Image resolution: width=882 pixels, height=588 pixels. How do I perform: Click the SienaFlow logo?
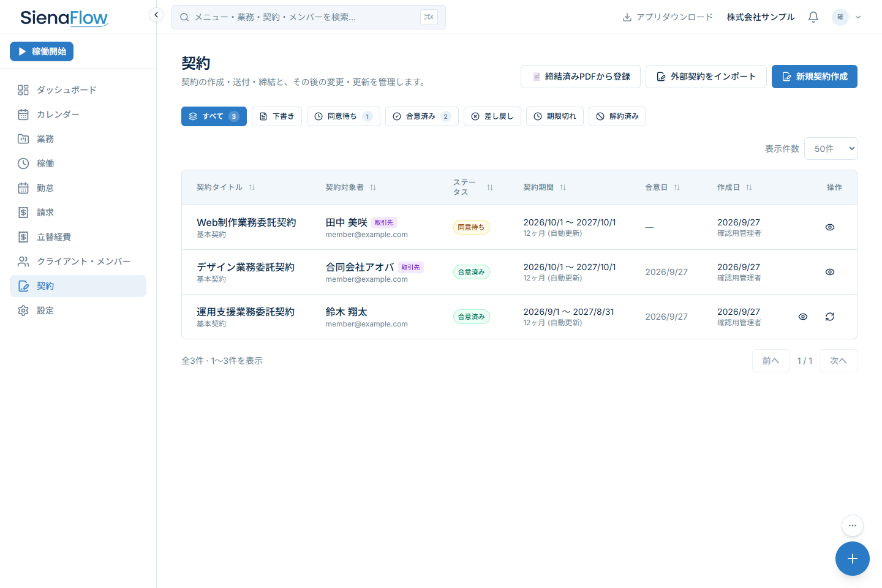pos(64,18)
